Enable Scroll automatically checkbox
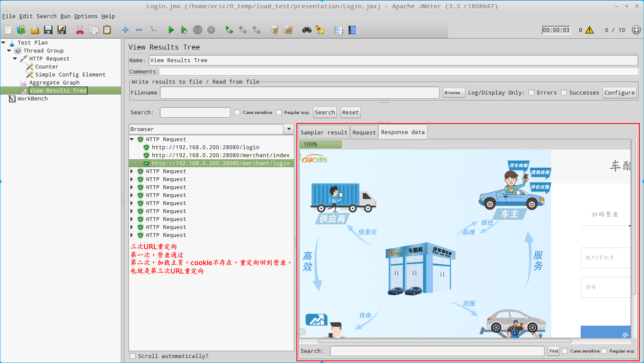 coord(133,356)
